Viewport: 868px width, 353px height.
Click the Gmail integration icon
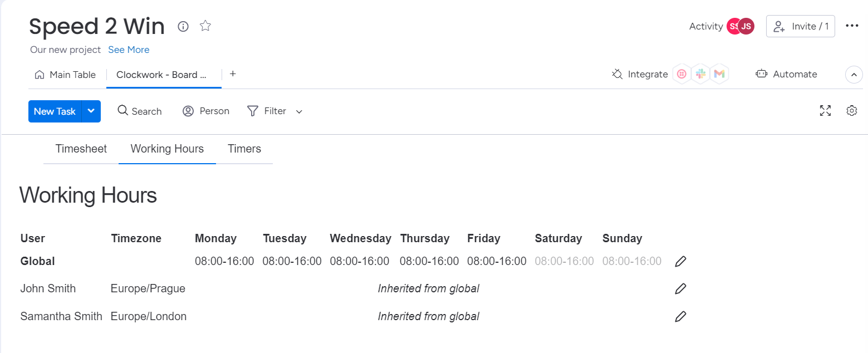tap(719, 74)
